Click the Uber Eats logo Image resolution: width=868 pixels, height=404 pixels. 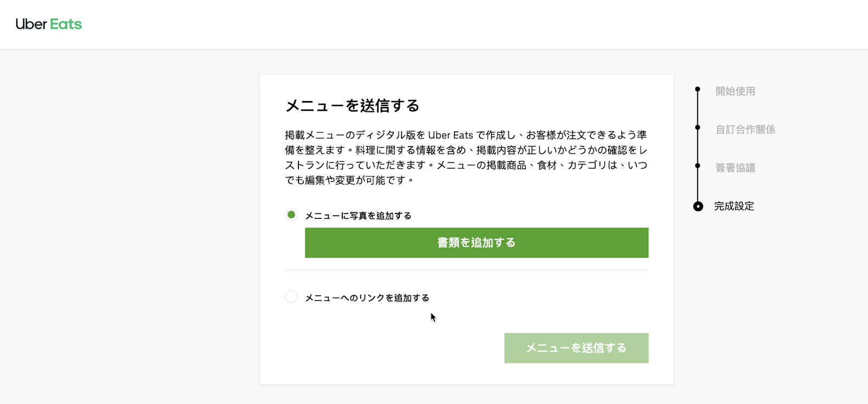click(x=48, y=24)
